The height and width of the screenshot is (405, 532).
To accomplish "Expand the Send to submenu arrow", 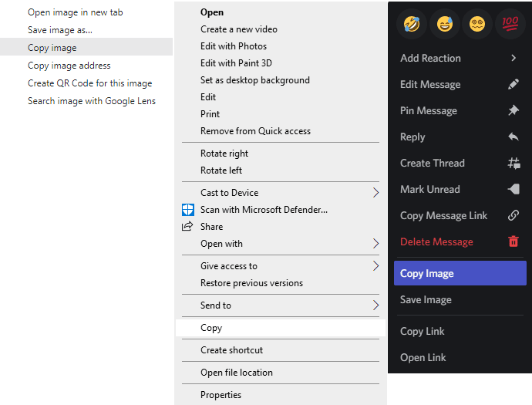I will click(x=375, y=305).
